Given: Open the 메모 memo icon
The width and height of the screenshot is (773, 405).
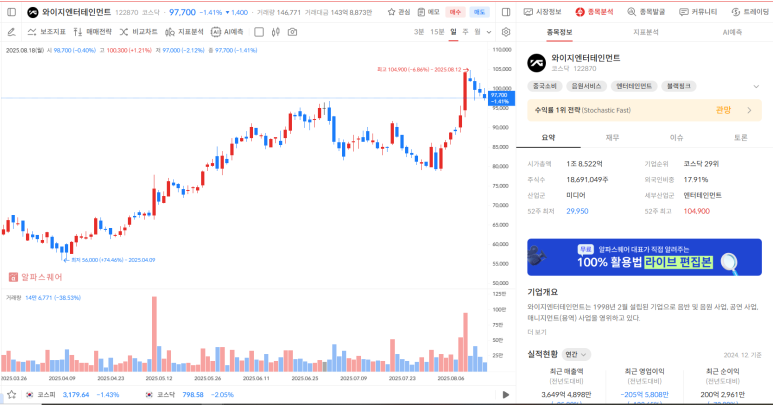Looking at the screenshot, I should 428,12.
